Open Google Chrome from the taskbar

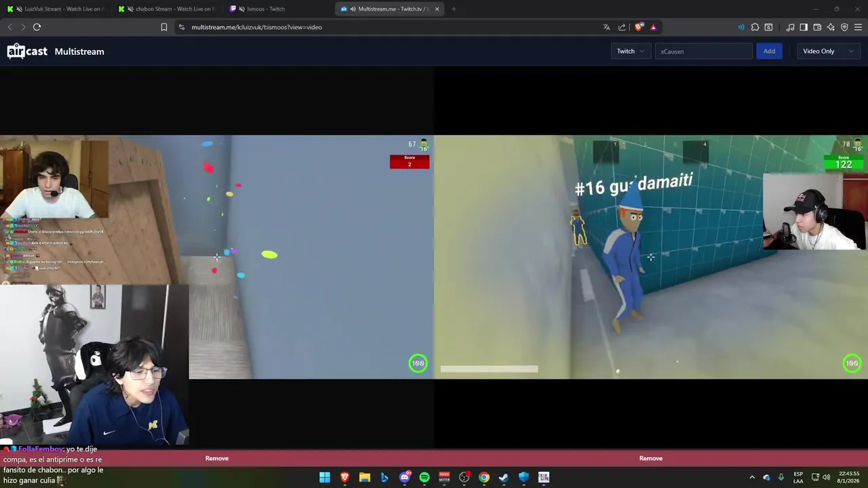[x=484, y=477]
